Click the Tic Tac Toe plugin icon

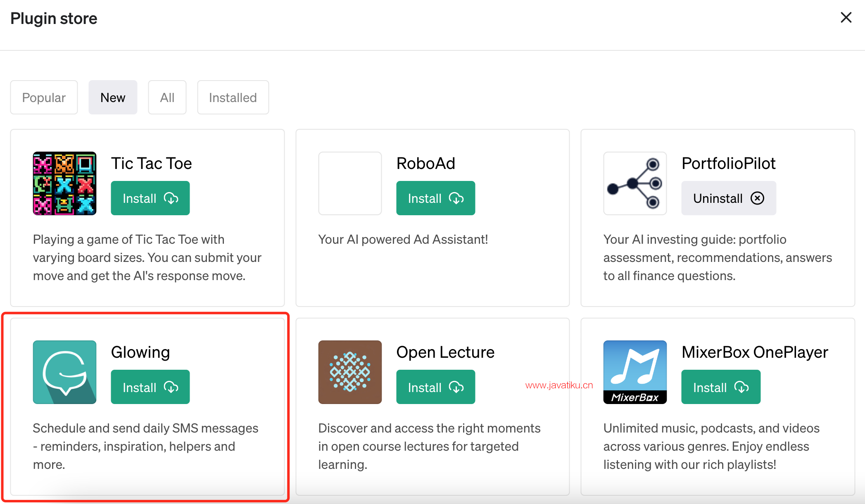pos(64,183)
